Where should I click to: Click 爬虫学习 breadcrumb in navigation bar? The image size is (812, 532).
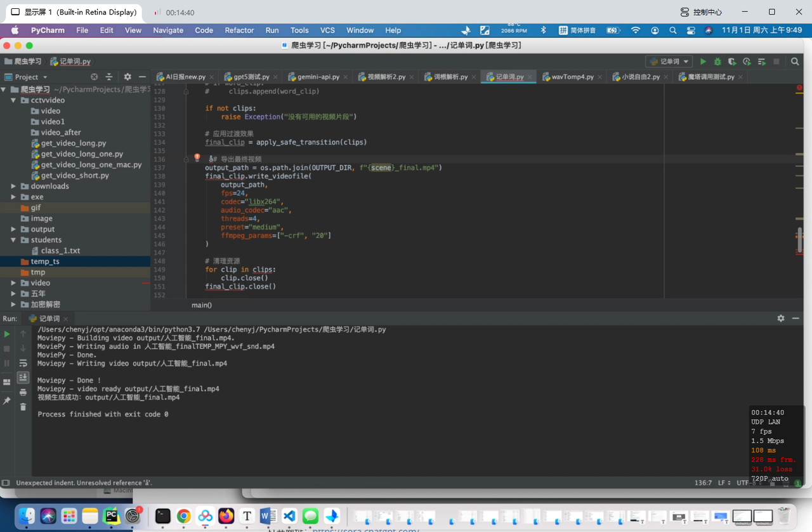click(x=23, y=62)
